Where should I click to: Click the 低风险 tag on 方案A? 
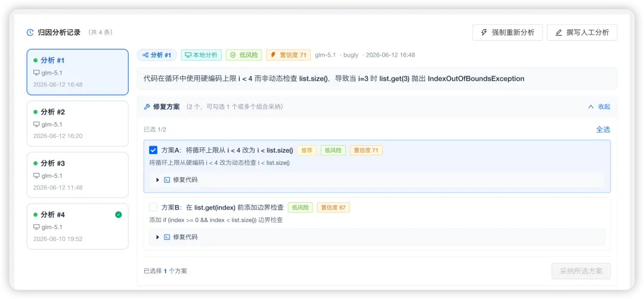[333, 150]
